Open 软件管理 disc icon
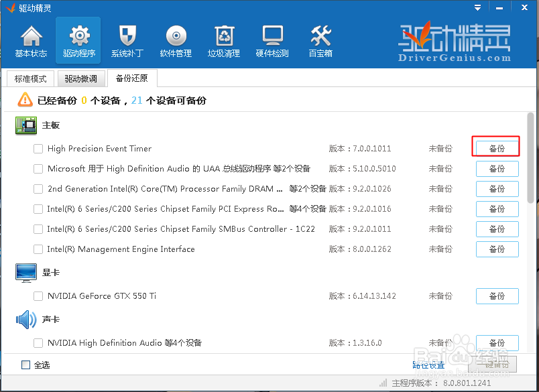The image size is (539, 392). point(176,41)
